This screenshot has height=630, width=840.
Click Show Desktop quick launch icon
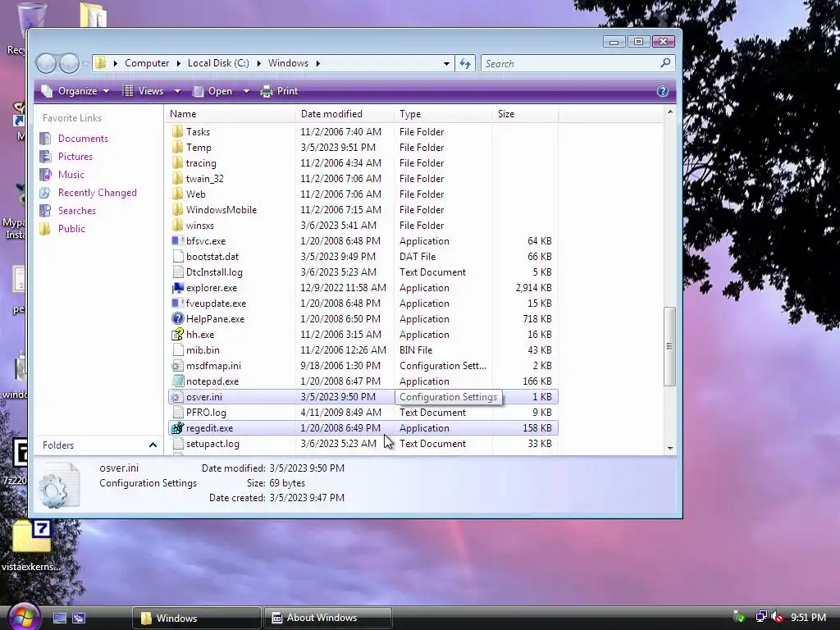pyautogui.click(x=59, y=619)
